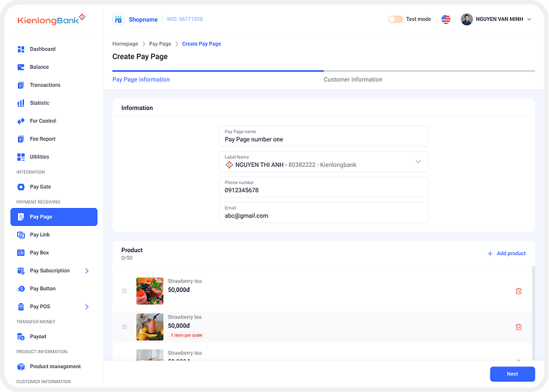Click the Balance wallet icon
This screenshot has height=392, width=549.
21,67
